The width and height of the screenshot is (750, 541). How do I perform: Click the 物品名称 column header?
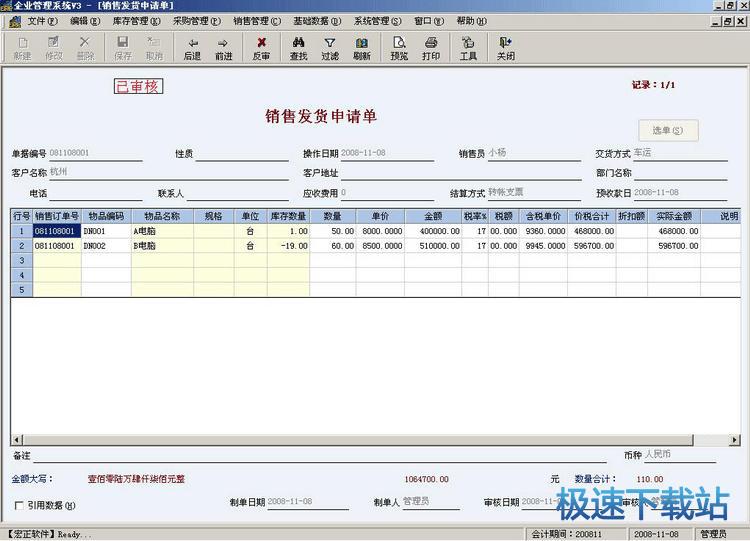pos(162,216)
